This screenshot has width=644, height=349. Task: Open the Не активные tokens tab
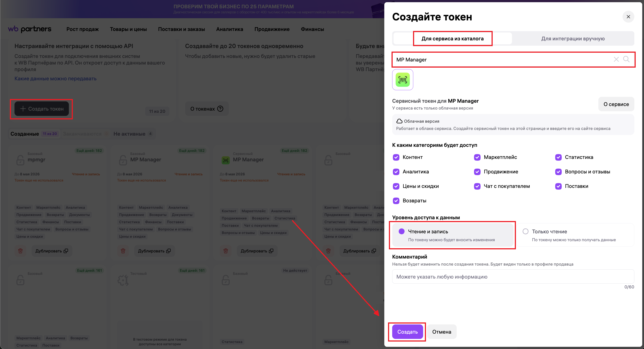point(129,134)
